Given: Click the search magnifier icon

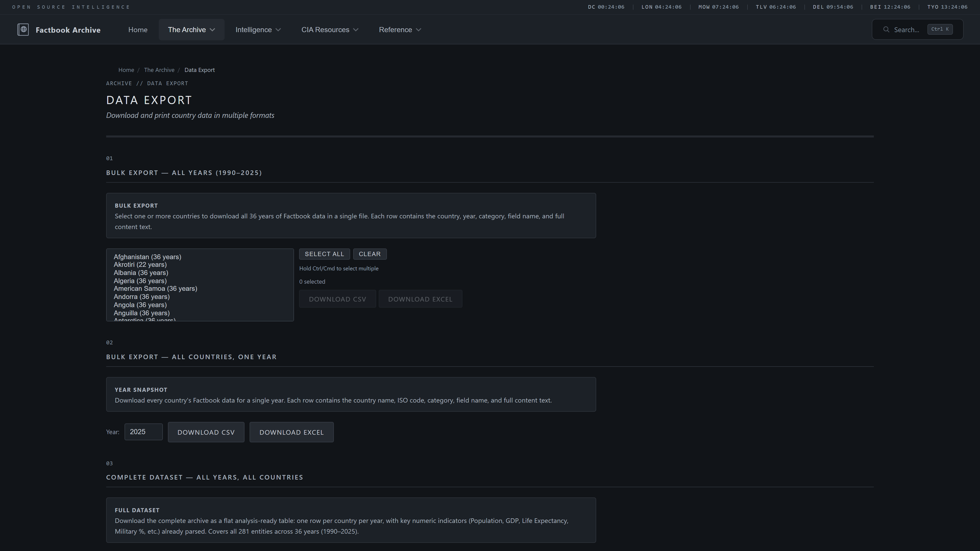Looking at the screenshot, I should [x=886, y=30].
